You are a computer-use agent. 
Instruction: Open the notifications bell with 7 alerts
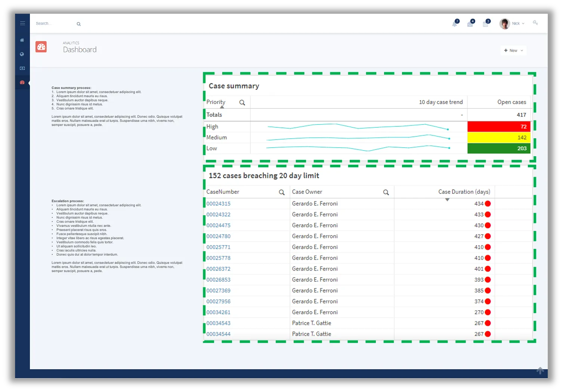click(x=455, y=23)
